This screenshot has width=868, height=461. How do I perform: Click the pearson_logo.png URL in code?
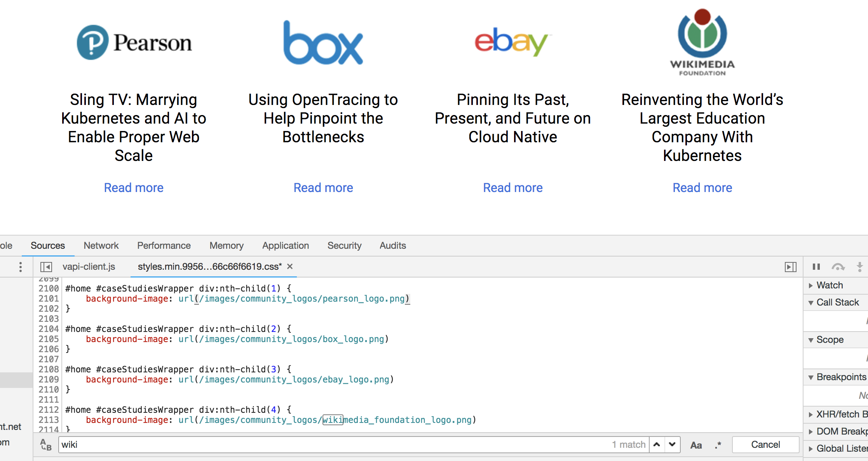point(302,299)
